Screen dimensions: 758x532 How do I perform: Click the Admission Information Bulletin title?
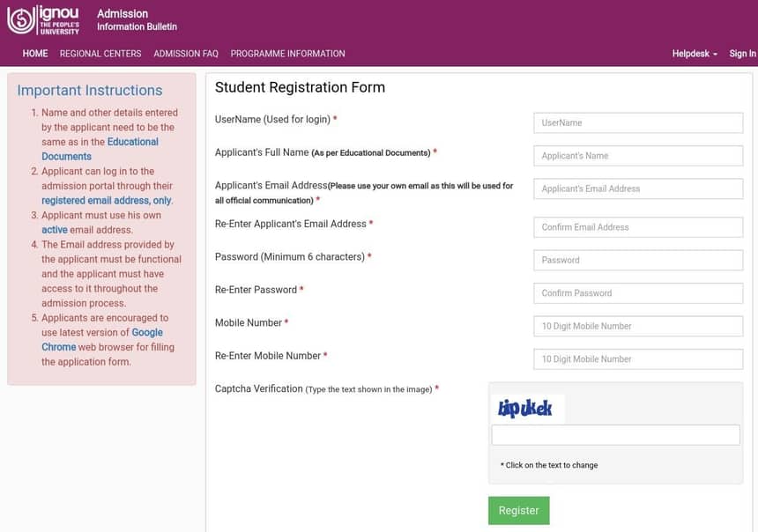tap(137, 20)
